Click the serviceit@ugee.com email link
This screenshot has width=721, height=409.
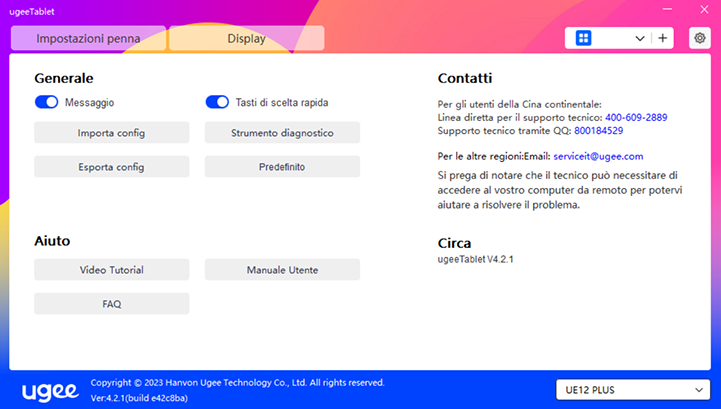coord(598,156)
